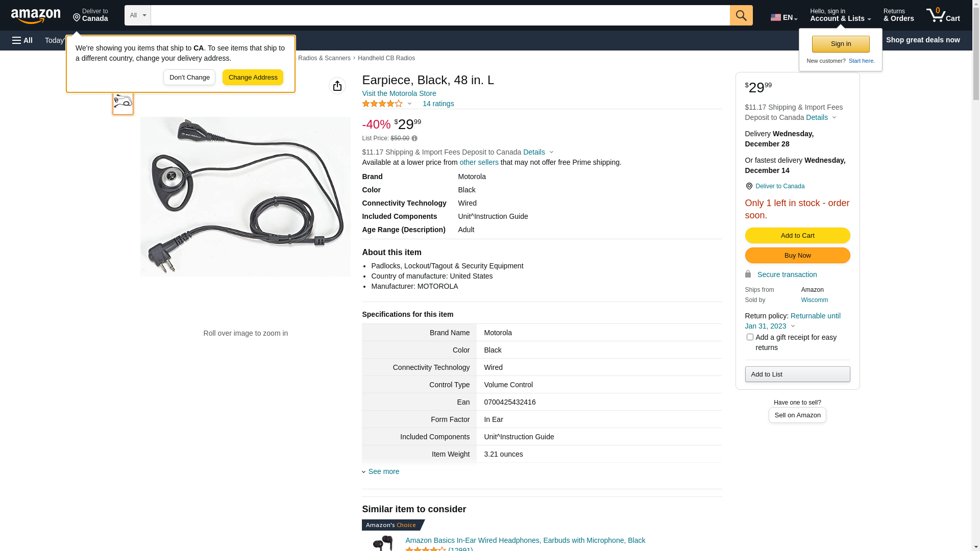Open the cart icon

click(943, 15)
